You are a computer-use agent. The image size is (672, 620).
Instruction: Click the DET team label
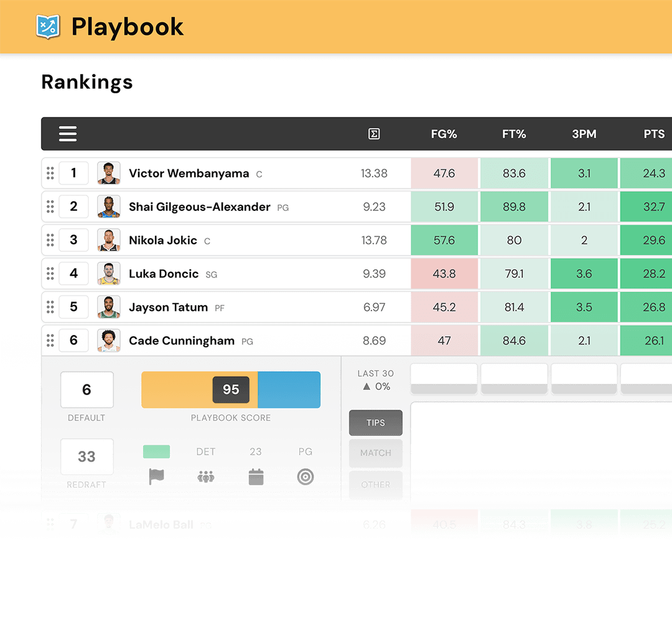(206, 451)
